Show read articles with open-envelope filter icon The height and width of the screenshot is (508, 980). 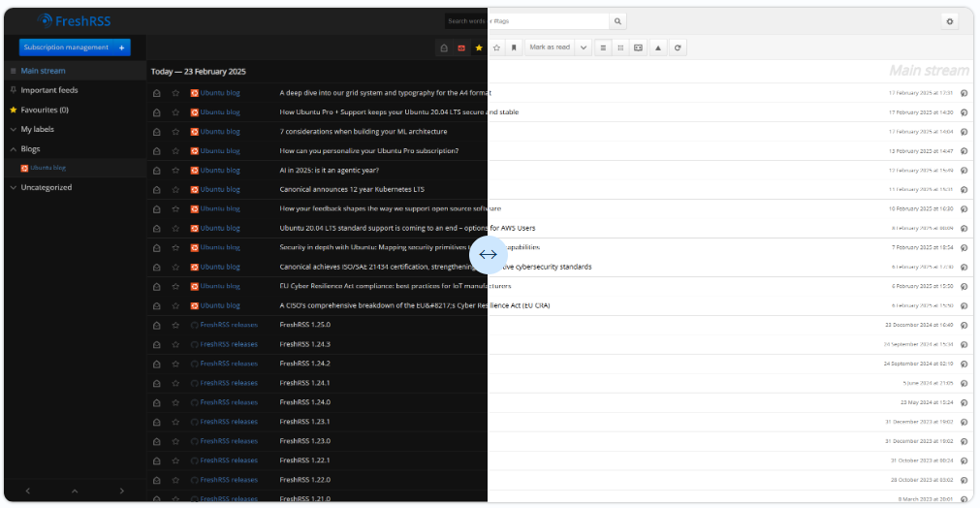[444, 48]
